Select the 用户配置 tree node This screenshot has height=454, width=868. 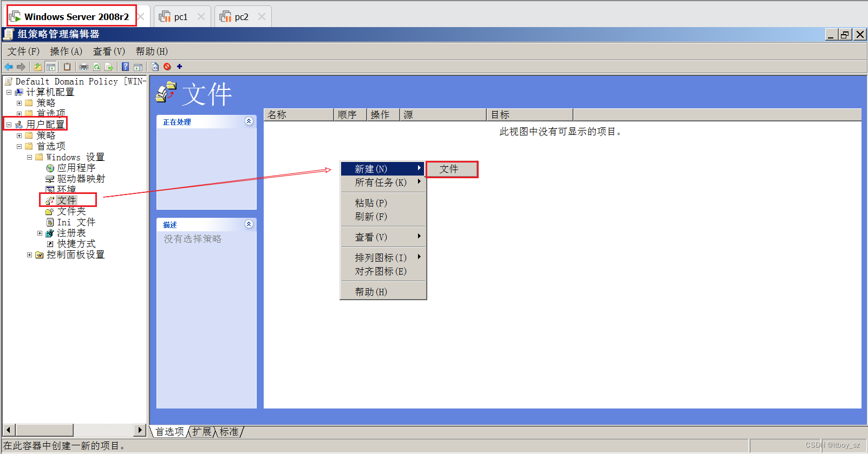click(x=45, y=125)
